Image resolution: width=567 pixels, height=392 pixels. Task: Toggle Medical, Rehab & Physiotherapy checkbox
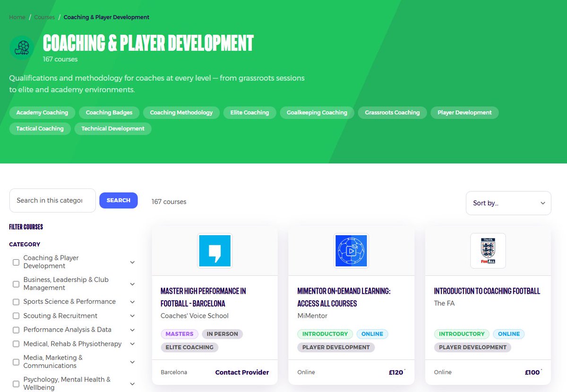[16, 344]
